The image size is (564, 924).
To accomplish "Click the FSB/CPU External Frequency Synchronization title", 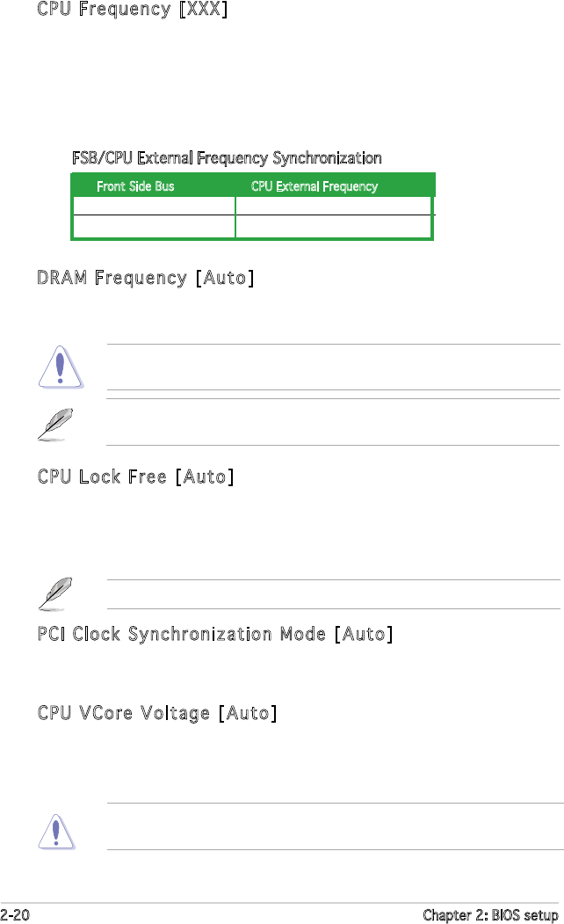I will coord(227,158).
